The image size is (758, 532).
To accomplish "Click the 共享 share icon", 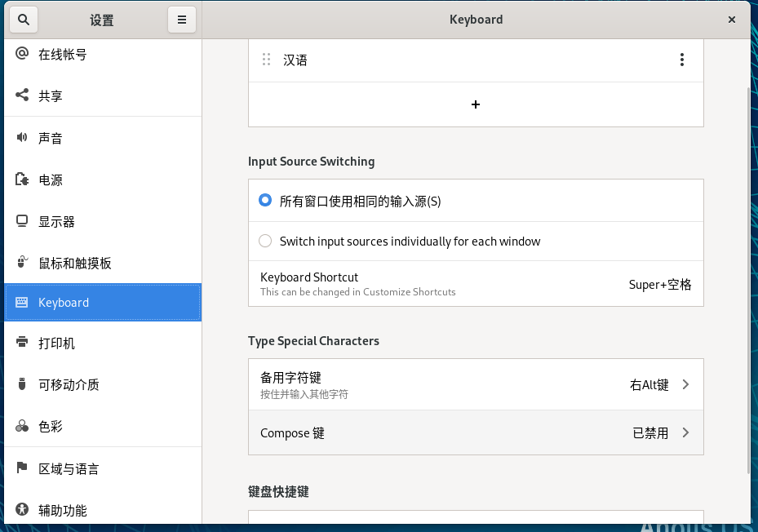I will click(x=22, y=95).
